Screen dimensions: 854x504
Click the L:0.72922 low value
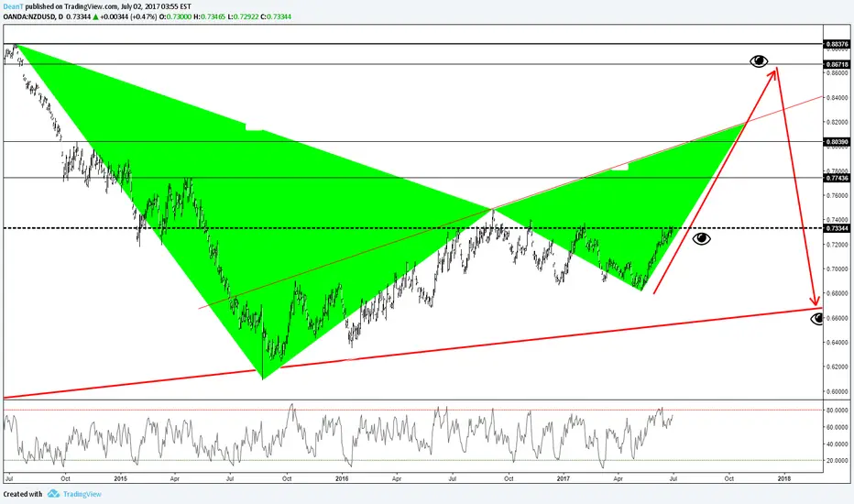click(243, 16)
